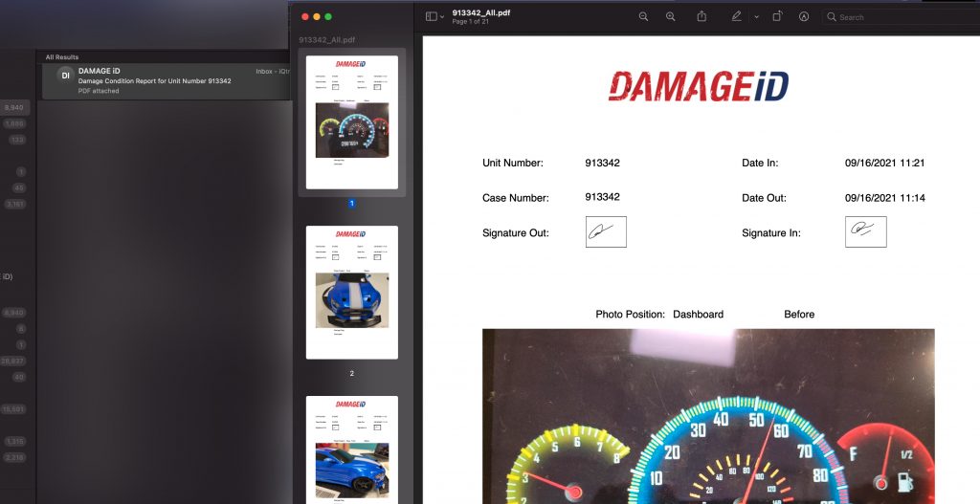Click Date Out value 09/16/2021 11:14

[x=885, y=198]
